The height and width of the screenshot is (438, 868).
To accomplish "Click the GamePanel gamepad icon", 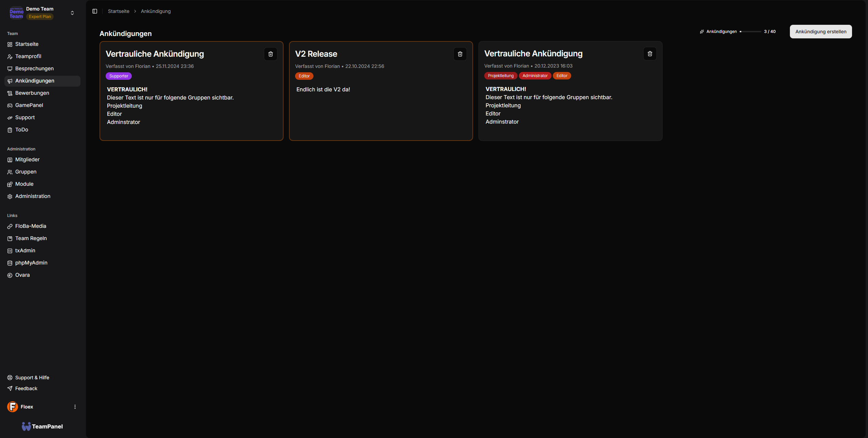I will 10,105.
